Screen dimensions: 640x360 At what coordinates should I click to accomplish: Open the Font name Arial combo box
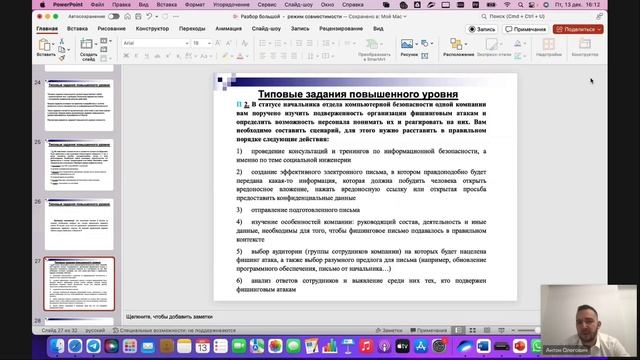tap(155, 43)
